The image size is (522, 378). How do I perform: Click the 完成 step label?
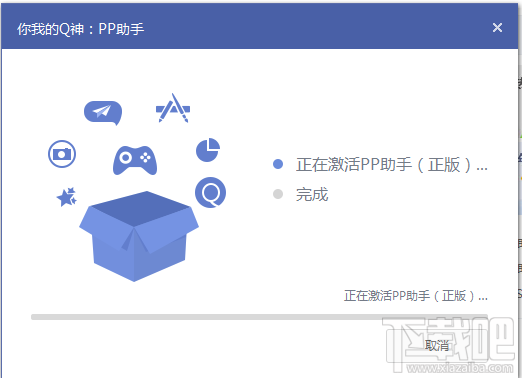click(312, 194)
